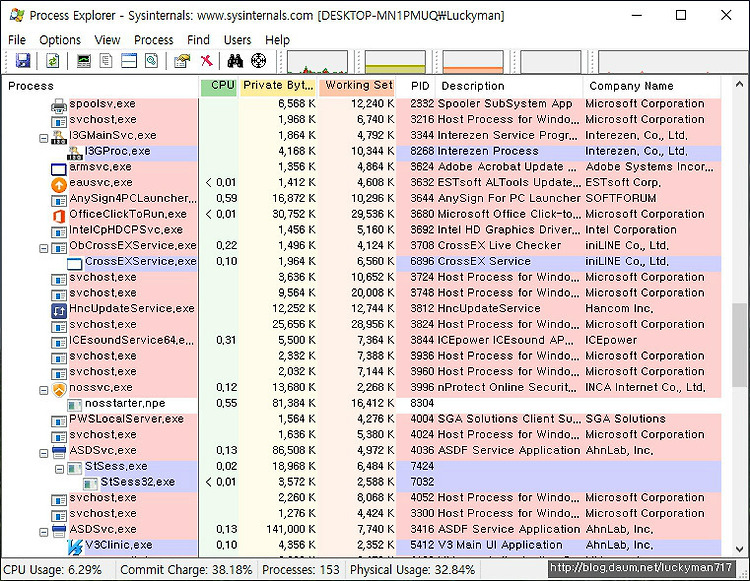Click the Refresh Now toolbar icon

(x=53, y=61)
